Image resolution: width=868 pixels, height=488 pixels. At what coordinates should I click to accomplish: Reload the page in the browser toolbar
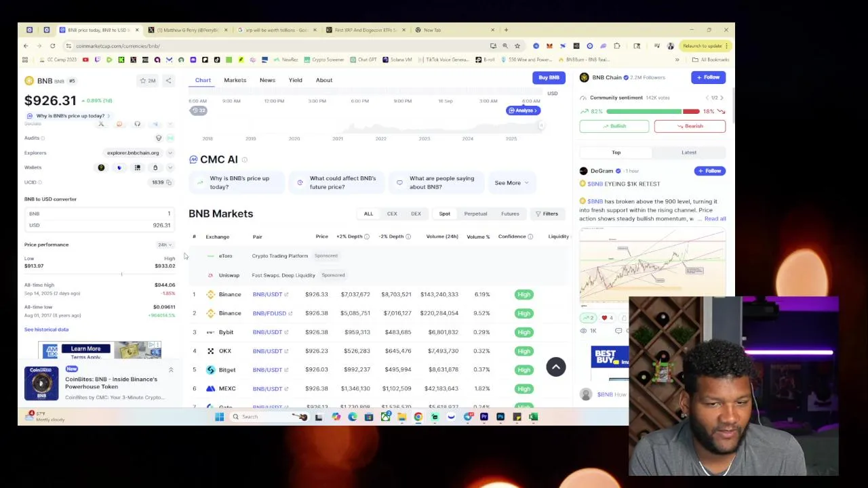[52, 46]
